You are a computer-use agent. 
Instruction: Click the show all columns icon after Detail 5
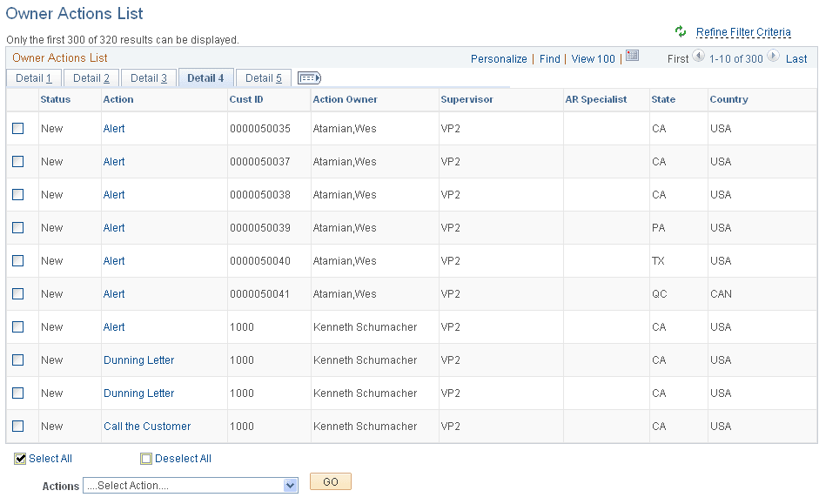(309, 77)
